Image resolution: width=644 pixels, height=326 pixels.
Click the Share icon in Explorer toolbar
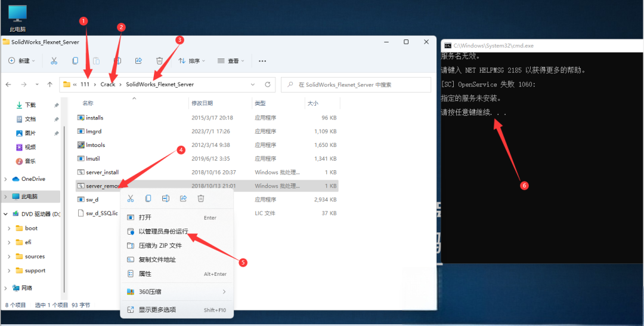[x=138, y=61]
